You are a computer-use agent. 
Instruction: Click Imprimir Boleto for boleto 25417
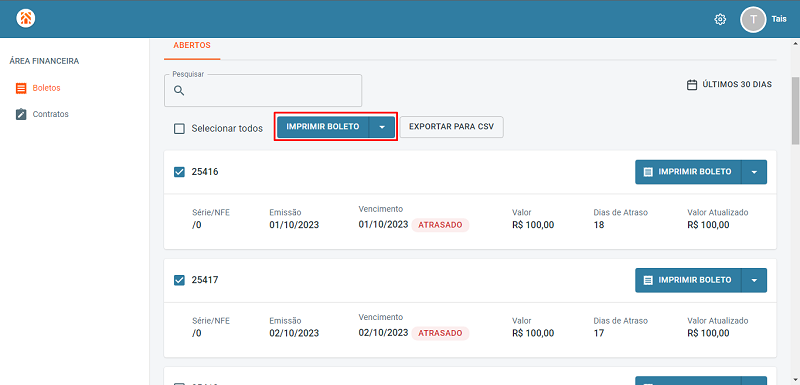click(x=688, y=280)
